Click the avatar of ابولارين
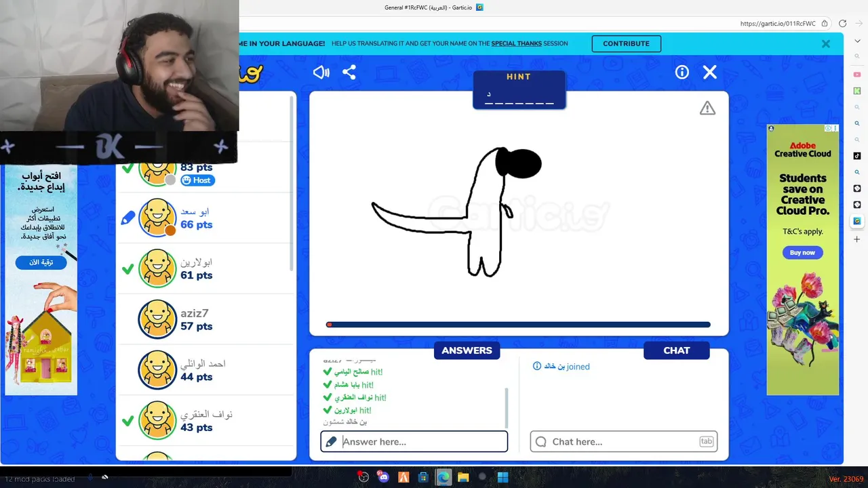 pos(157,268)
